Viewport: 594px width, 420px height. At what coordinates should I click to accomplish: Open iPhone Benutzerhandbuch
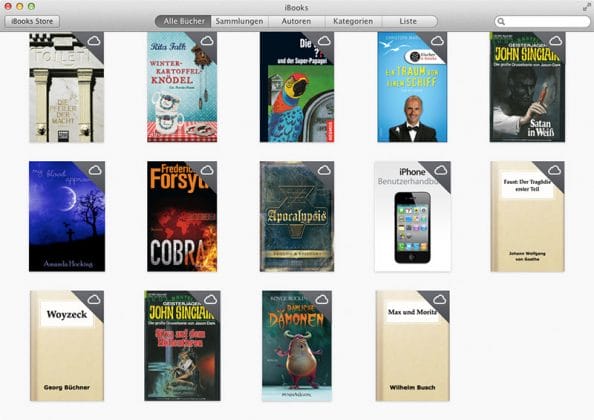point(413,216)
